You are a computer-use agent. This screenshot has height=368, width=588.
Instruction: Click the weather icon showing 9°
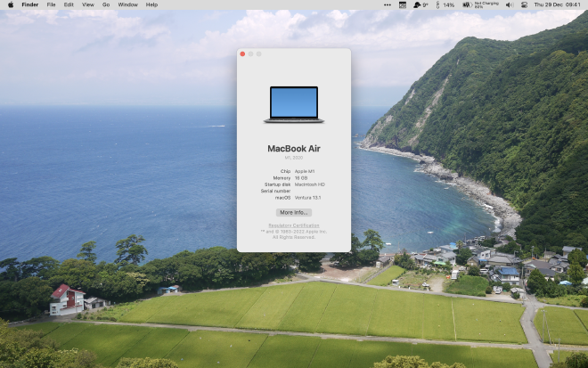(x=421, y=4)
